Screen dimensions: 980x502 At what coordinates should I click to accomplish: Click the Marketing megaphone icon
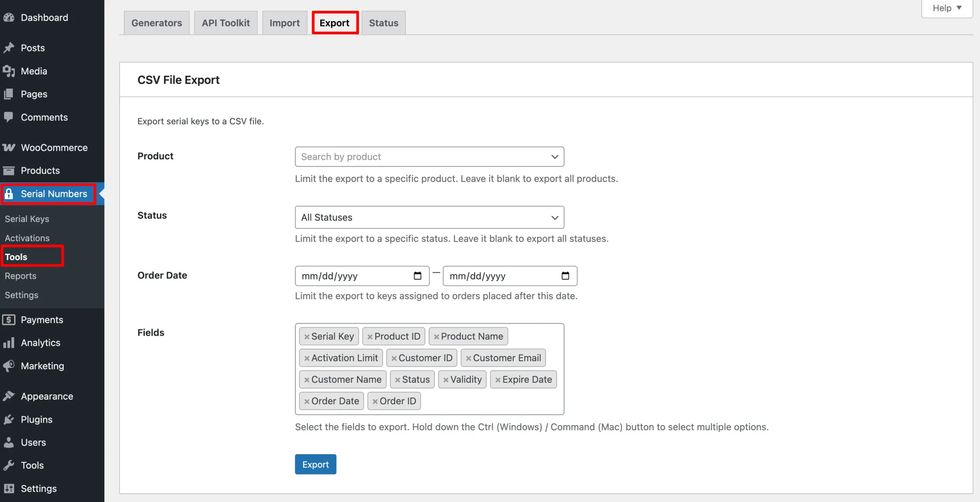point(9,366)
